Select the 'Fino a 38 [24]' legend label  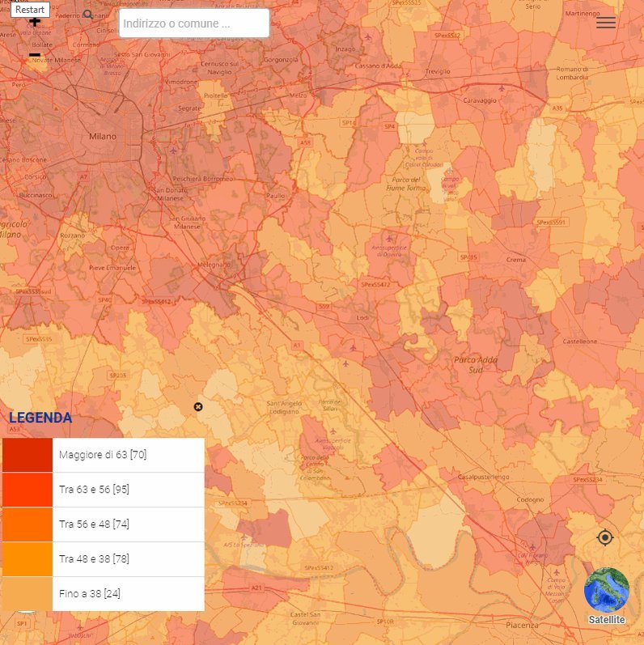point(90,594)
